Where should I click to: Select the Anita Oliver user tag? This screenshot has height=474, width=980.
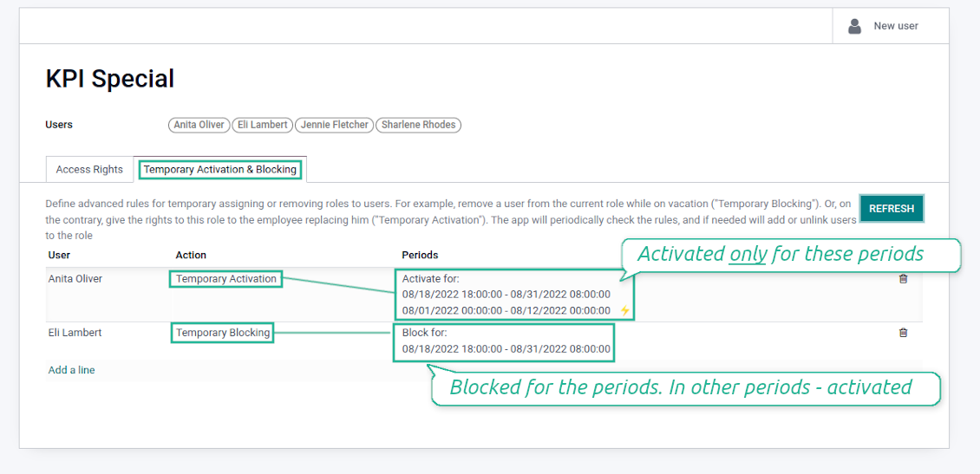coord(199,124)
